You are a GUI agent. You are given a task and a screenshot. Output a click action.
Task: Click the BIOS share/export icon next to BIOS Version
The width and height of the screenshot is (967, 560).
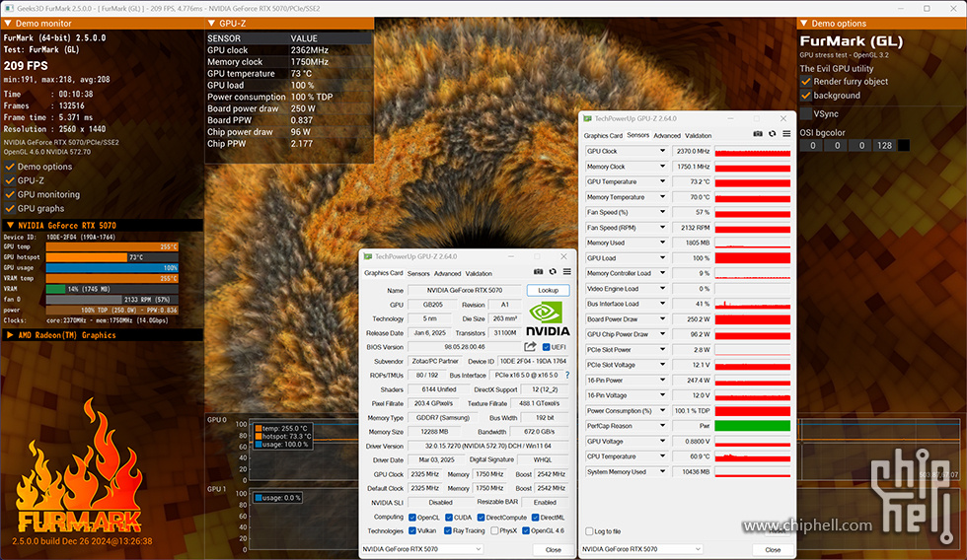(x=530, y=347)
